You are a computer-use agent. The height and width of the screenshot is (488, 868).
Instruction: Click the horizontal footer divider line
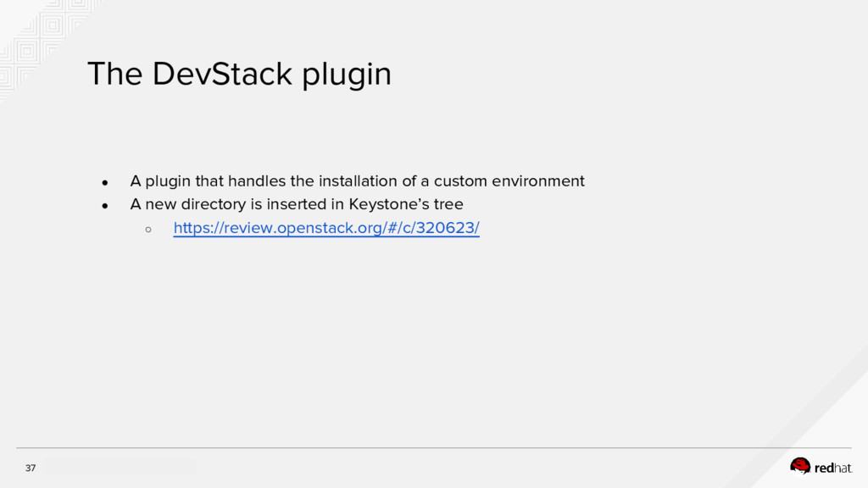point(434,448)
